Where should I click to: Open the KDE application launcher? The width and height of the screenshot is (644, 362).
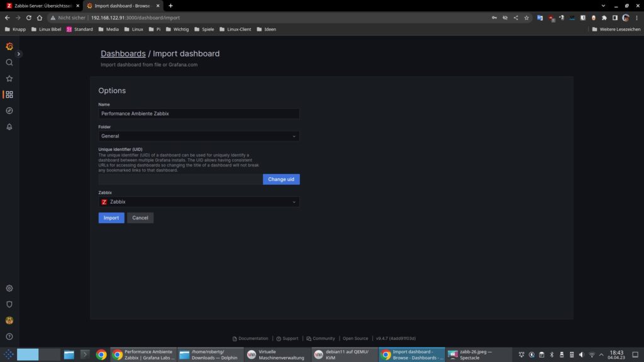pos(8,354)
